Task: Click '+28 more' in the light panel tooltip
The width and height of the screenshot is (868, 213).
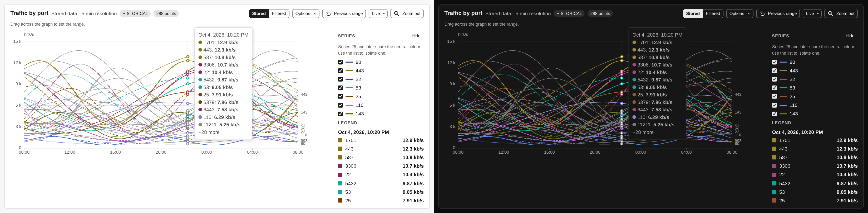Action: (x=209, y=132)
